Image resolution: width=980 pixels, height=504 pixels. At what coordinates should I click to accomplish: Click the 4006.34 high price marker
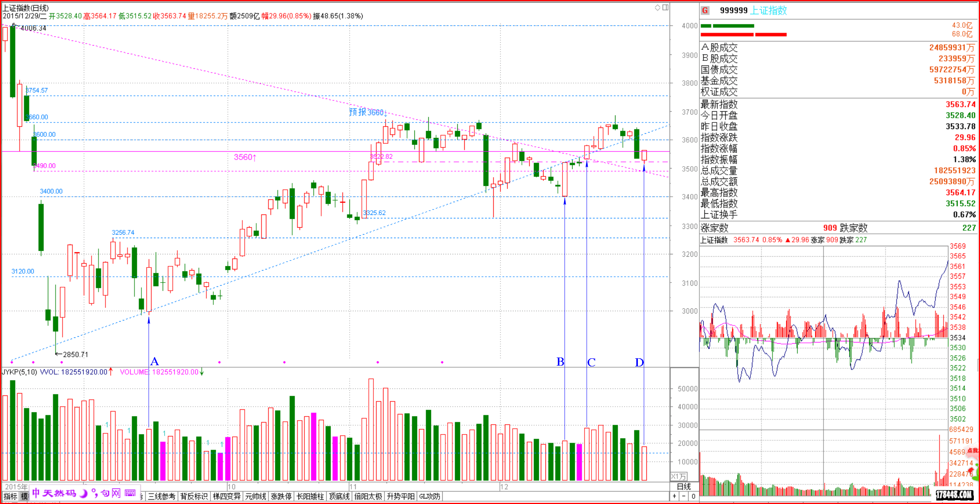[x=33, y=28]
